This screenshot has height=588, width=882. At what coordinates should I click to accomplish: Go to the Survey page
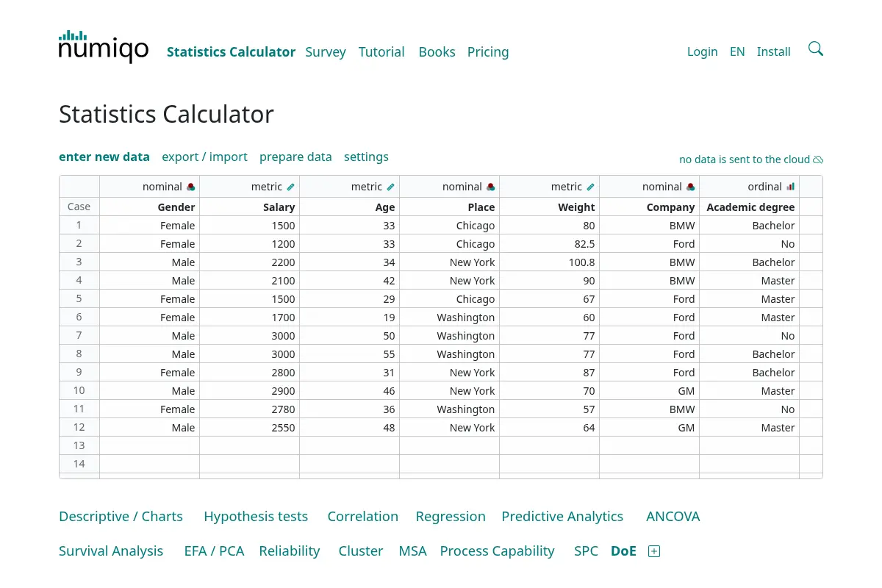click(x=326, y=52)
